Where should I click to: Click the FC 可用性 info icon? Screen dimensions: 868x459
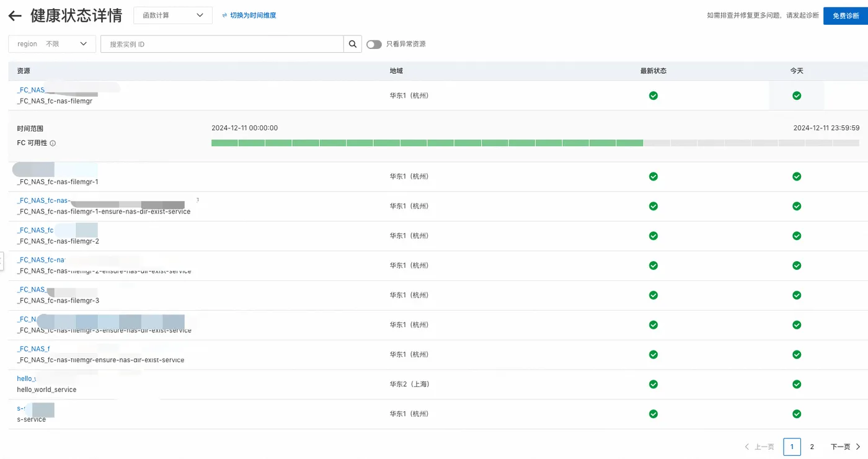point(53,143)
